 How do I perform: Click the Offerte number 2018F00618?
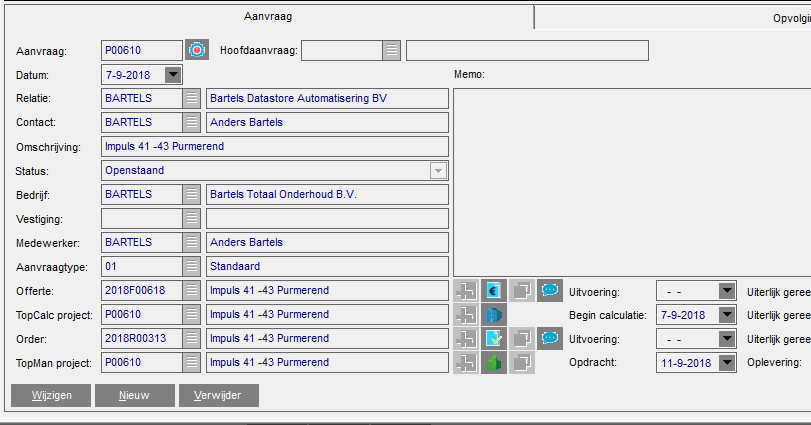click(x=135, y=291)
